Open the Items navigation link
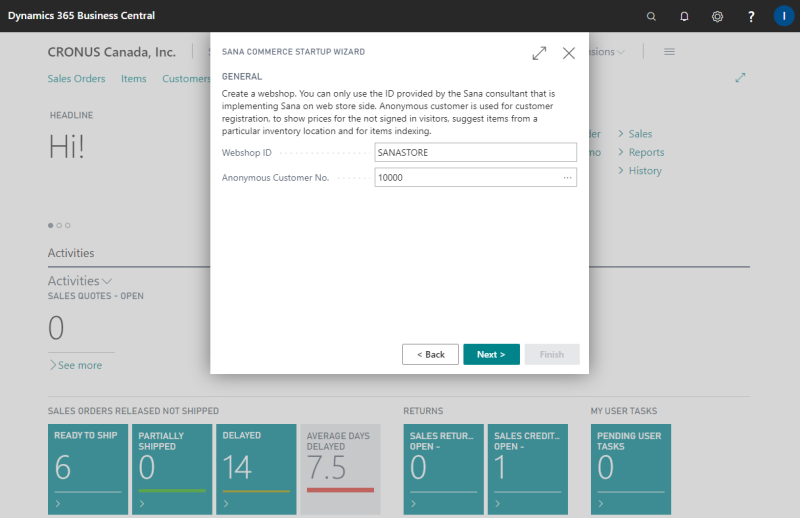Screen dimensions: 800x518 [134, 79]
